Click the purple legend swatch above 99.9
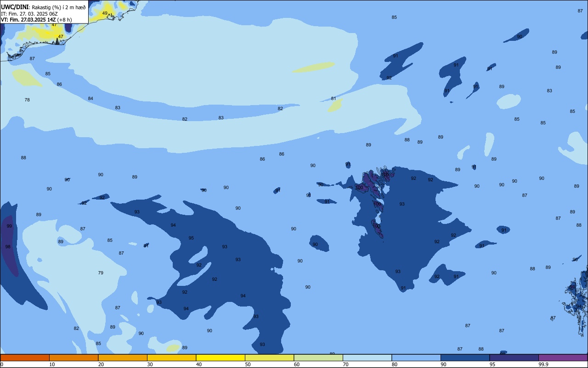This screenshot has width=588, height=368. click(x=563, y=357)
